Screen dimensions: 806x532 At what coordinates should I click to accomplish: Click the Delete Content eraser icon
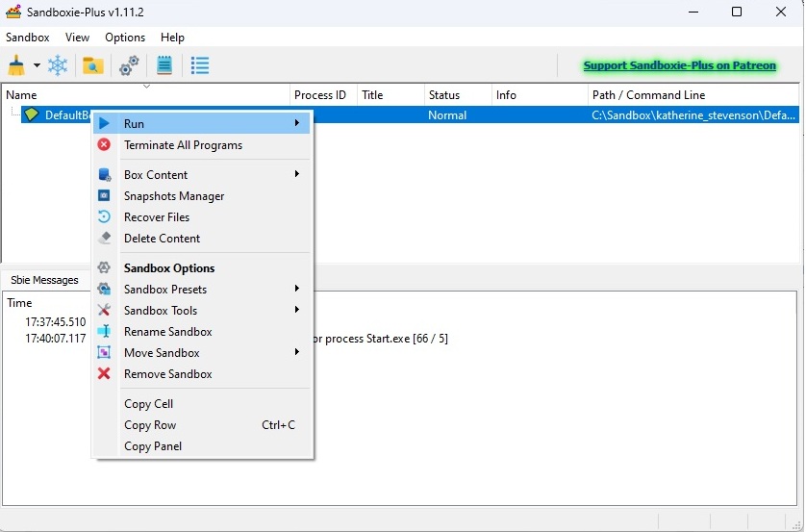[x=104, y=239]
